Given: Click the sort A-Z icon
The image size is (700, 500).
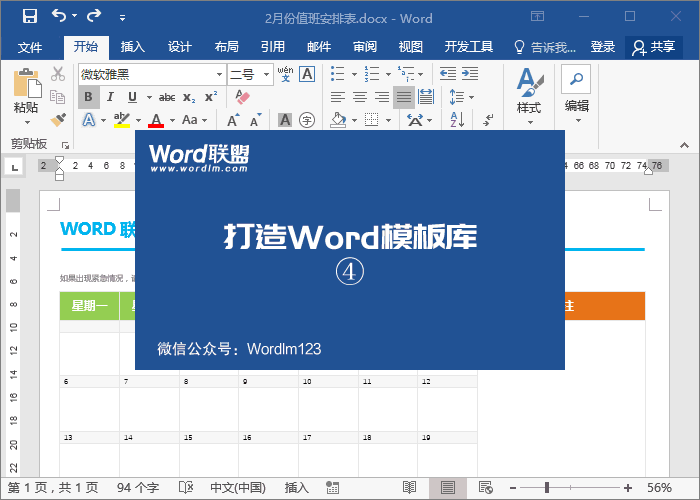Looking at the screenshot, I should [x=457, y=120].
